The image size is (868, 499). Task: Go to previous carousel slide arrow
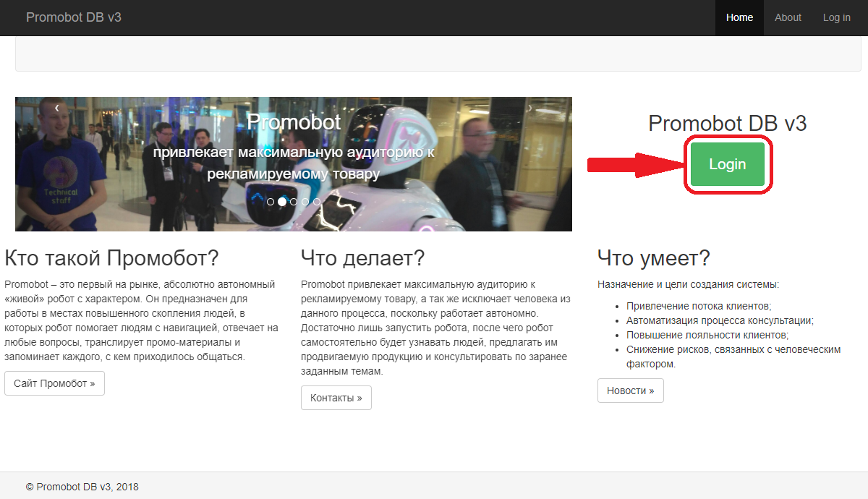coord(57,108)
